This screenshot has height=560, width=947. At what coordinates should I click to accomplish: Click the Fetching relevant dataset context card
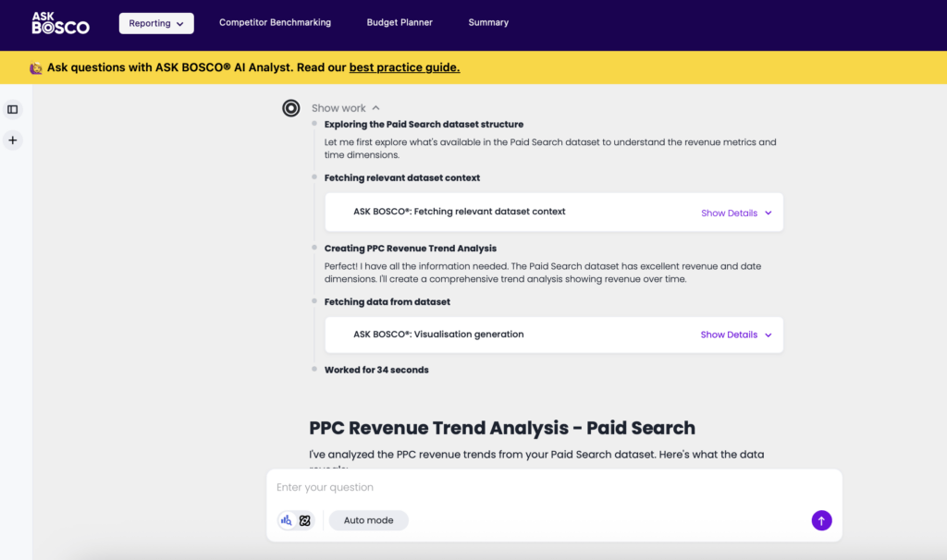pos(499,212)
